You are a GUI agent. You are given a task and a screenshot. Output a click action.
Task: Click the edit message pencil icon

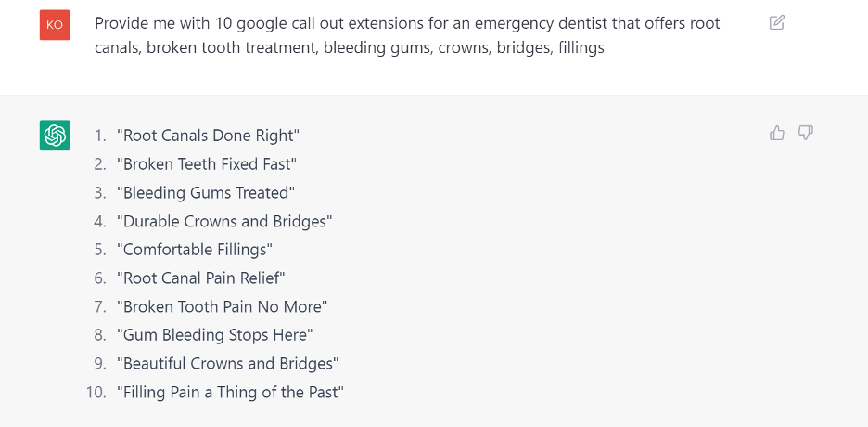[x=777, y=22]
